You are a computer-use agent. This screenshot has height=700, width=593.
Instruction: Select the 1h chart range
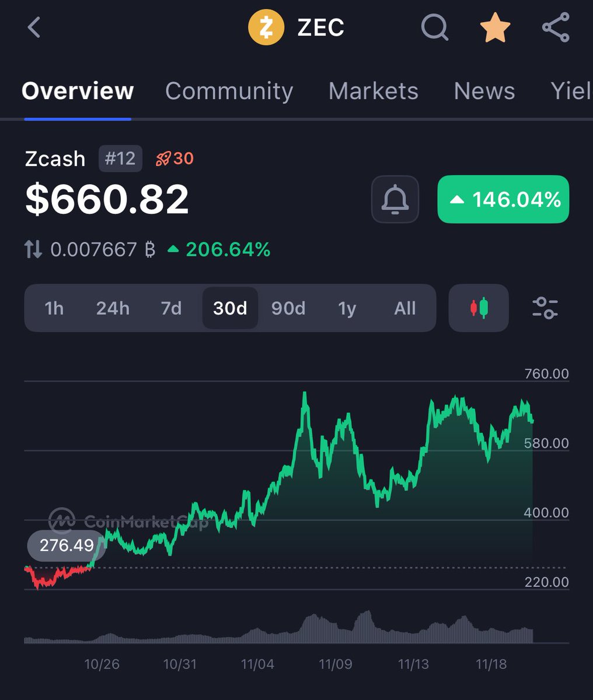point(54,308)
